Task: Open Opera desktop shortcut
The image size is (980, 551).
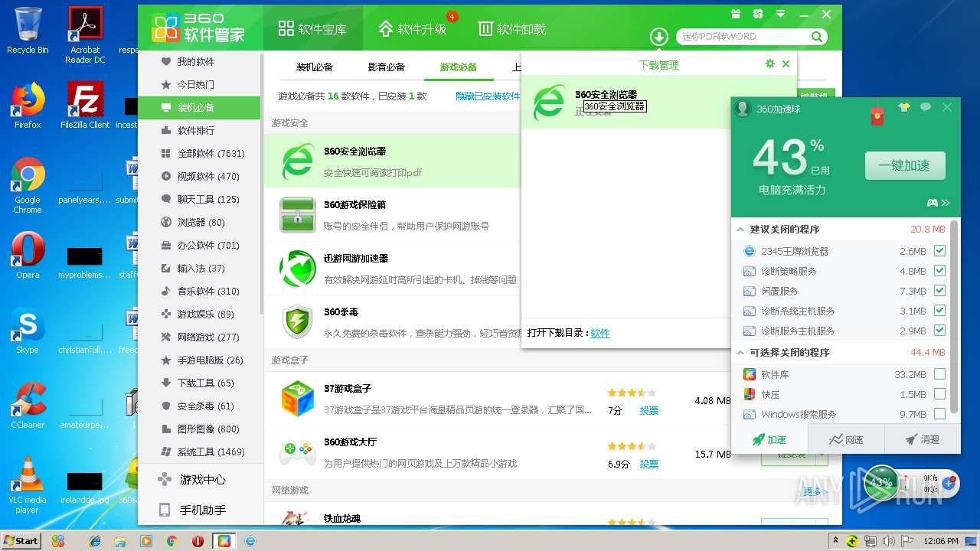Action: [28, 256]
